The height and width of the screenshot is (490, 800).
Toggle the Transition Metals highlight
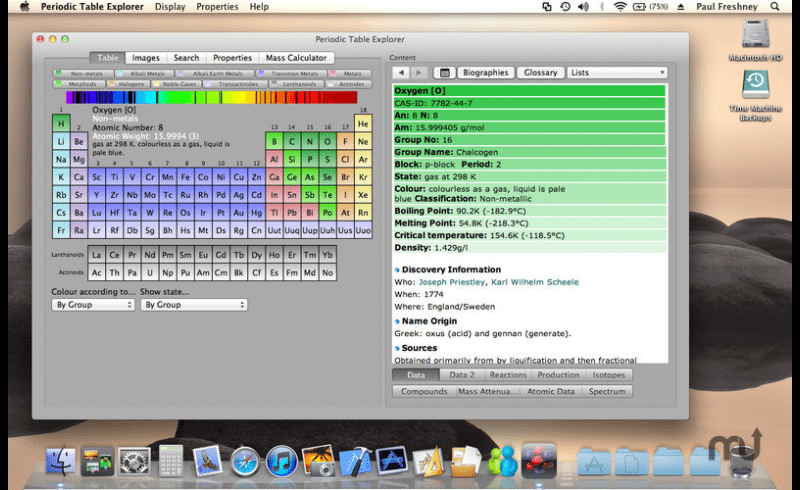(x=291, y=74)
